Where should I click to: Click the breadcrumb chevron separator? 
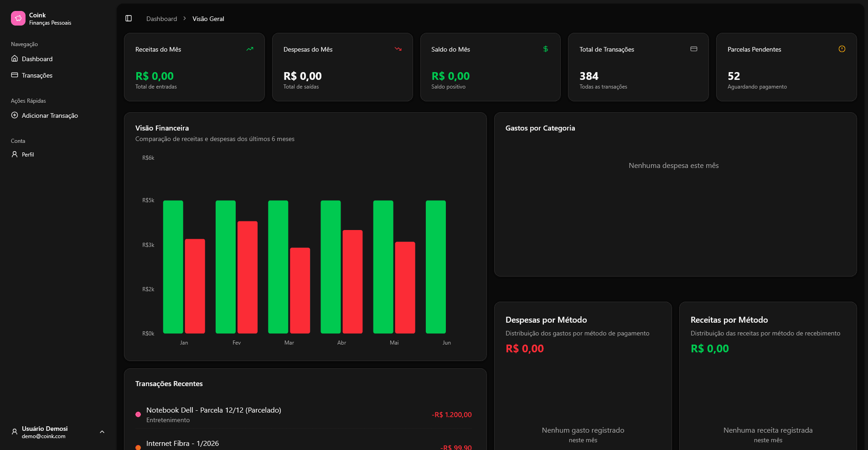(185, 19)
